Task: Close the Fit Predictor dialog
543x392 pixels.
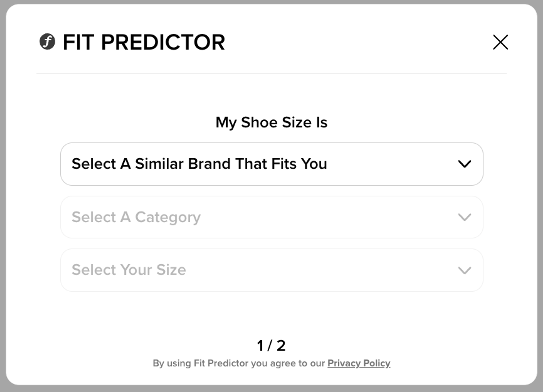Action: pos(500,42)
